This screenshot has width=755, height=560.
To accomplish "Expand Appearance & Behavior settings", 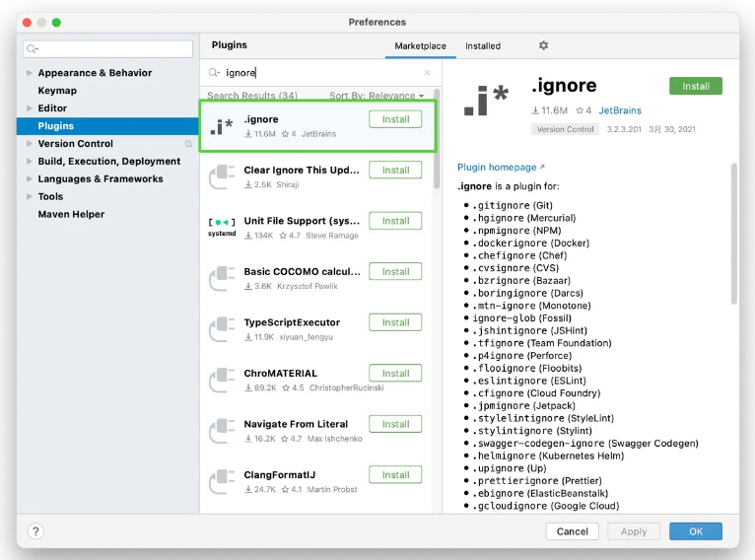I will coord(30,73).
